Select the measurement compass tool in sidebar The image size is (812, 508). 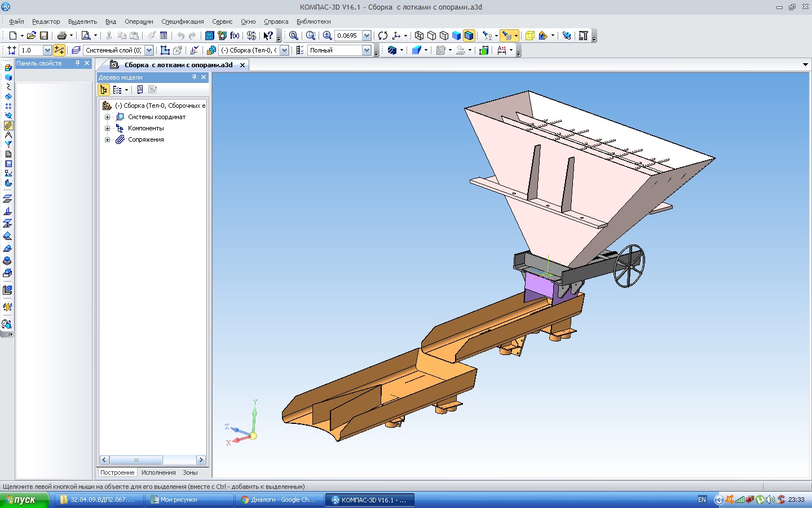[x=8, y=135]
